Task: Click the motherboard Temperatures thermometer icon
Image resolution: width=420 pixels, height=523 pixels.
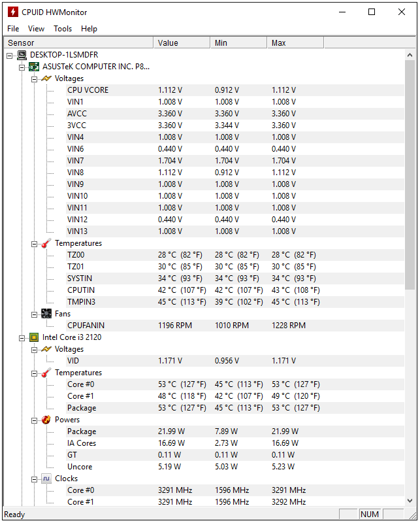Action: (46, 243)
